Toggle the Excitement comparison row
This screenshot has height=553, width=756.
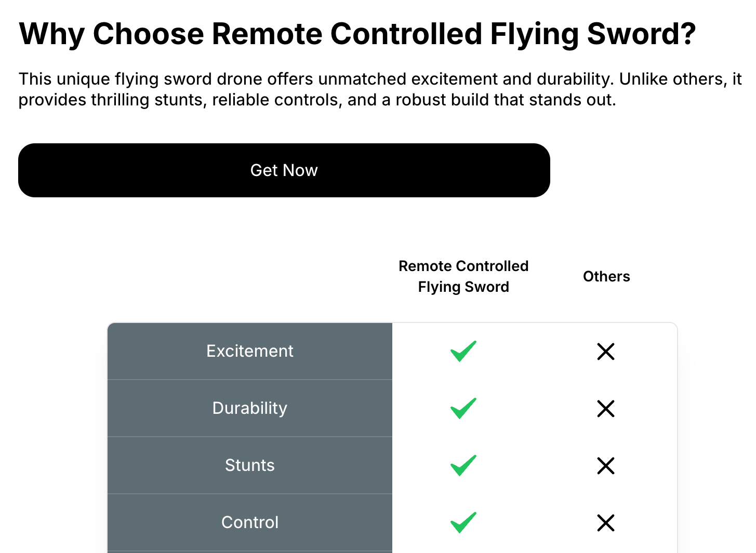[250, 351]
